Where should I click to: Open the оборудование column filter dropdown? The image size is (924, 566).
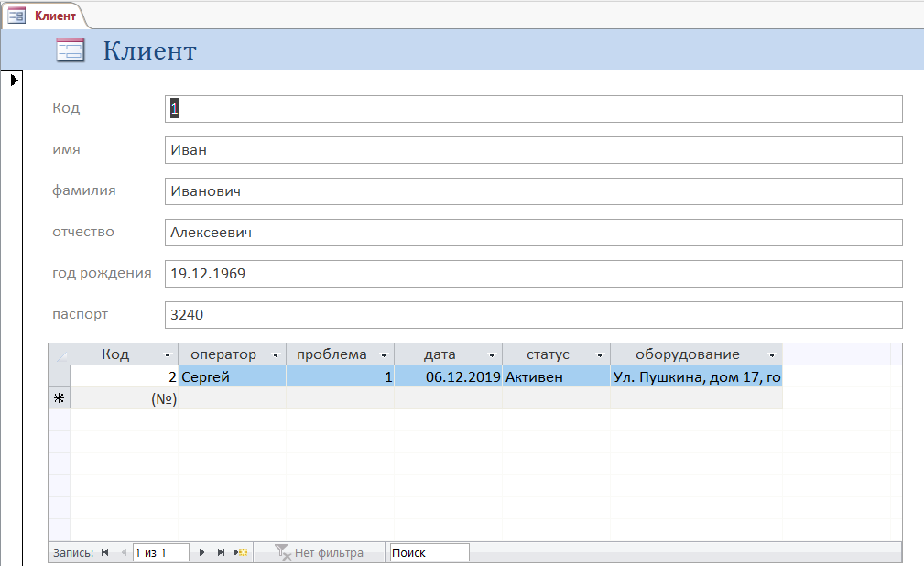(772, 355)
